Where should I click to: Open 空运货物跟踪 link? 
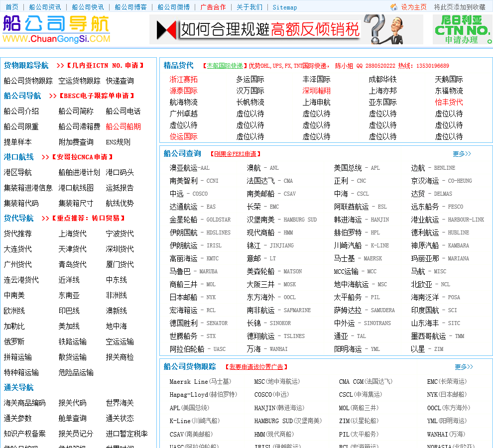(x=79, y=81)
